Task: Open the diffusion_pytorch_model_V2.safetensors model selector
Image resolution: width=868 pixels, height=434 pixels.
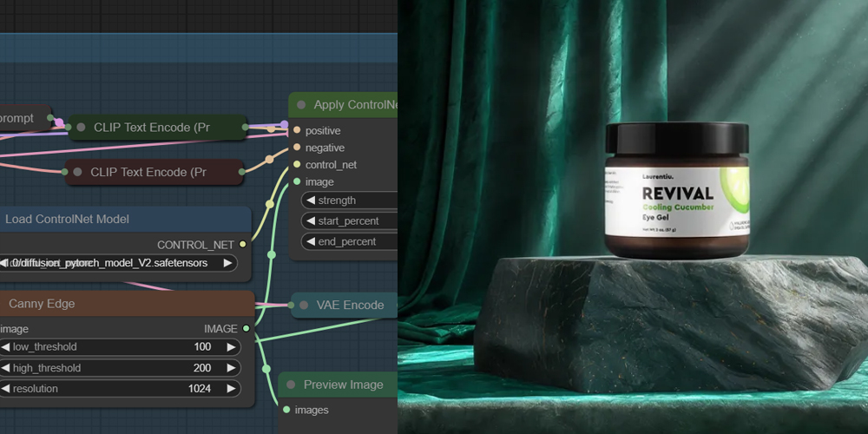Action: click(118, 263)
